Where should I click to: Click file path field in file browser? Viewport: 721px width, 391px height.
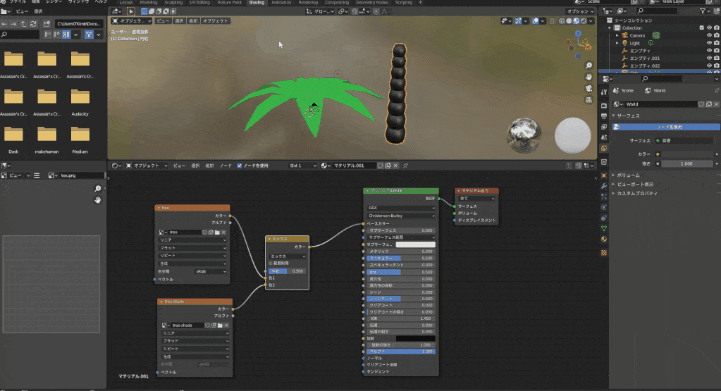click(79, 23)
